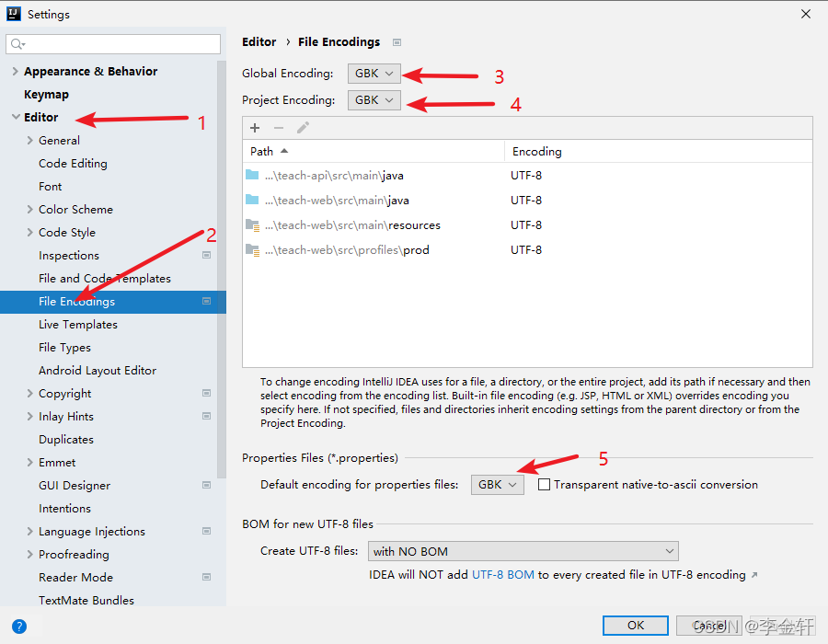Open TextMate Bundles settings page
The width and height of the screenshot is (828, 644).
click(86, 600)
